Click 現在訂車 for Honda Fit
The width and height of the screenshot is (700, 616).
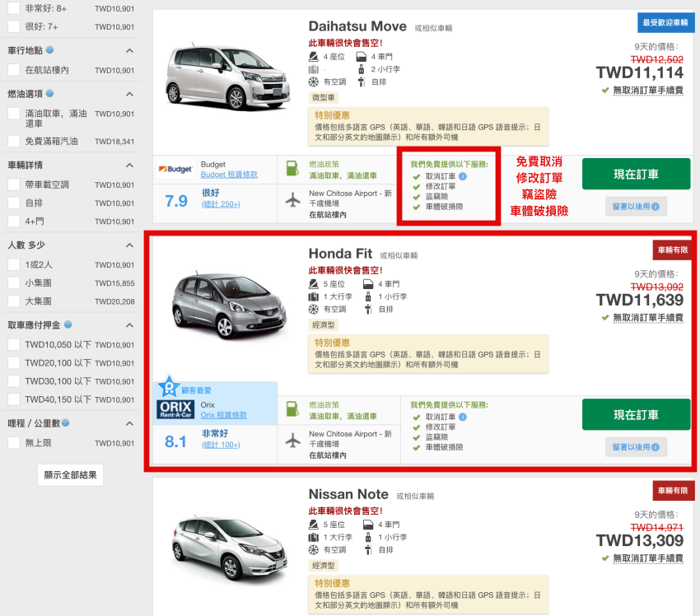[636, 414]
